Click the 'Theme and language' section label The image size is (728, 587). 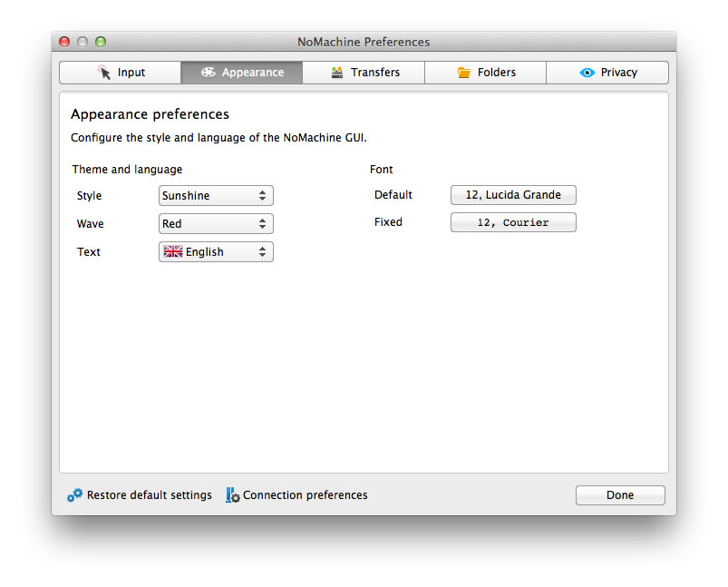pos(127,169)
